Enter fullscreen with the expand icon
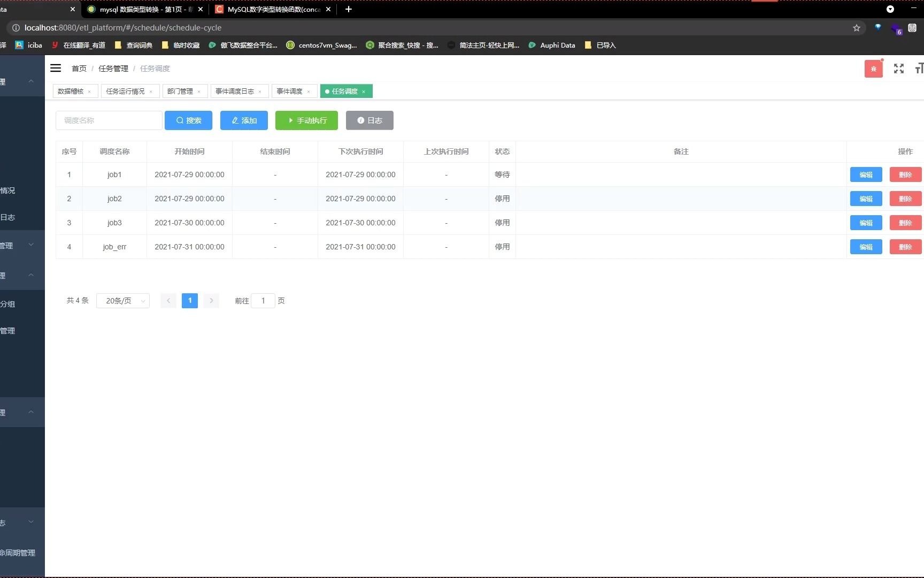 (899, 69)
